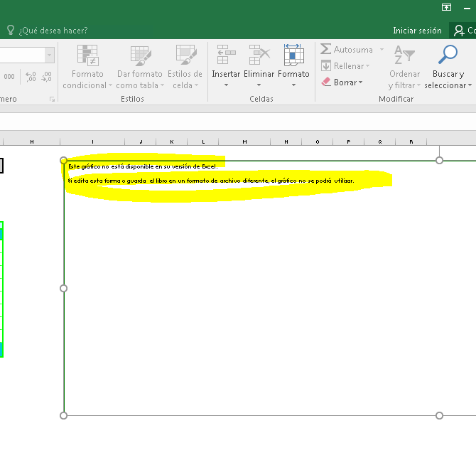
Task: Select column R header
Action: (x=411, y=141)
